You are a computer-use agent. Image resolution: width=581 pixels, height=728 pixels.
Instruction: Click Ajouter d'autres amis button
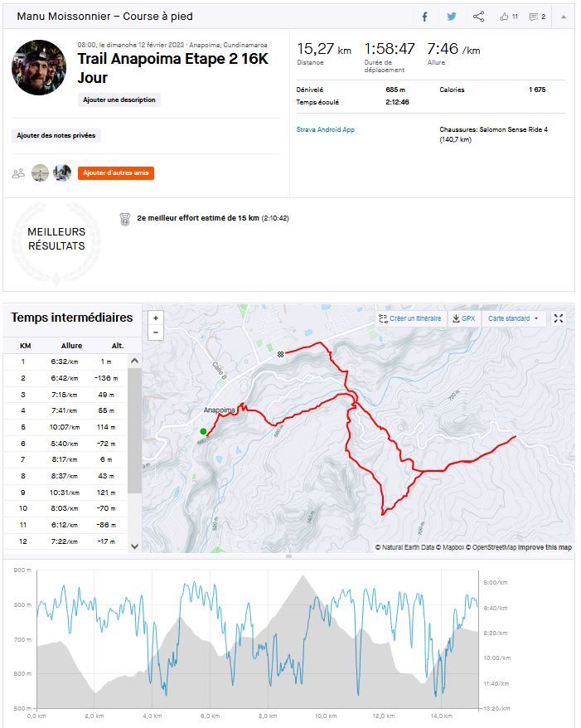pos(116,173)
